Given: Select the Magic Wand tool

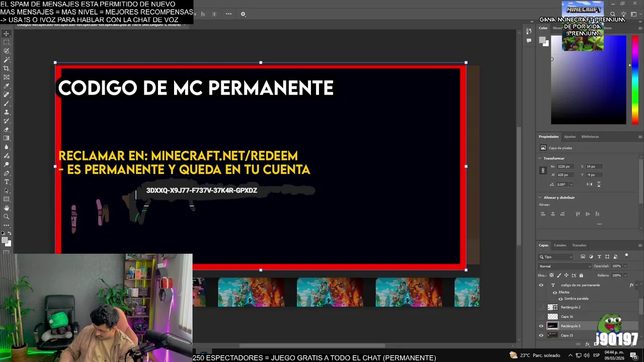Looking at the screenshot, I should point(7,60).
